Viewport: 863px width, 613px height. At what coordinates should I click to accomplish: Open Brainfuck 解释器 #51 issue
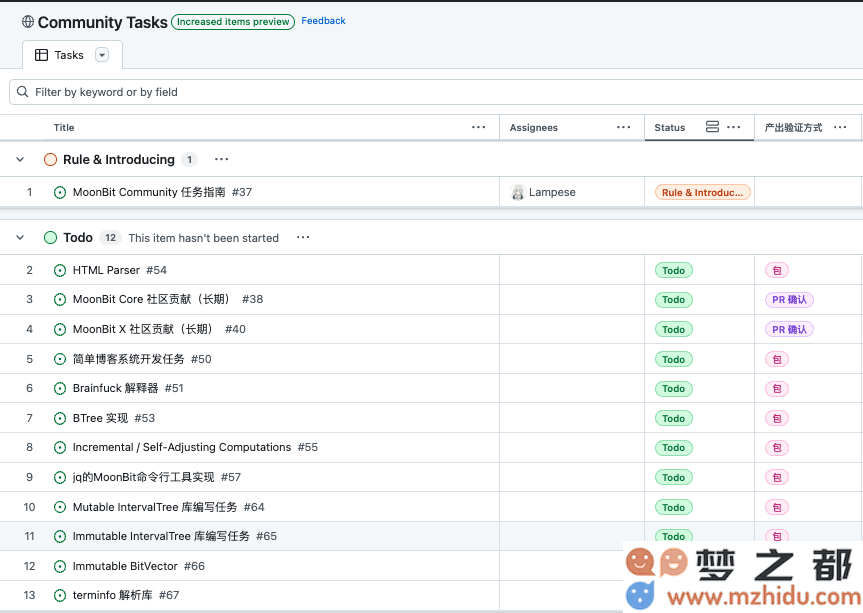click(128, 388)
